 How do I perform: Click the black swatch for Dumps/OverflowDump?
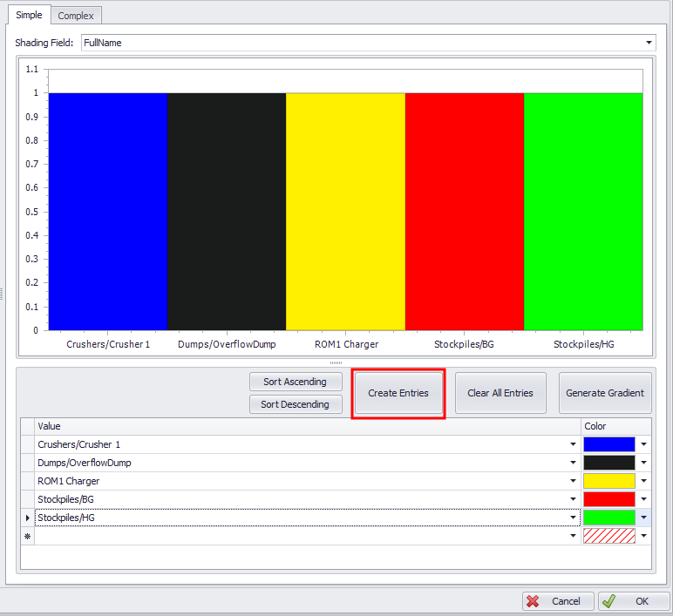[x=608, y=463]
